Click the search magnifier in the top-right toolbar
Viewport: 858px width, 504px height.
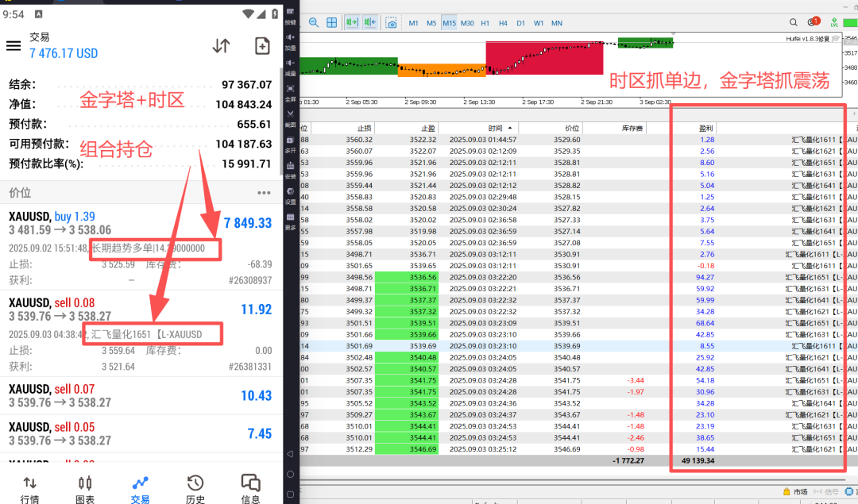pos(792,23)
